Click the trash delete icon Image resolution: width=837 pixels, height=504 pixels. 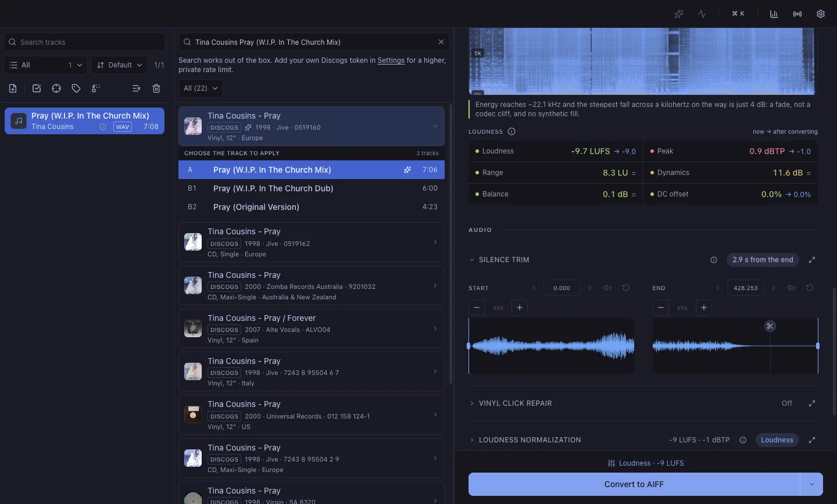coord(156,88)
